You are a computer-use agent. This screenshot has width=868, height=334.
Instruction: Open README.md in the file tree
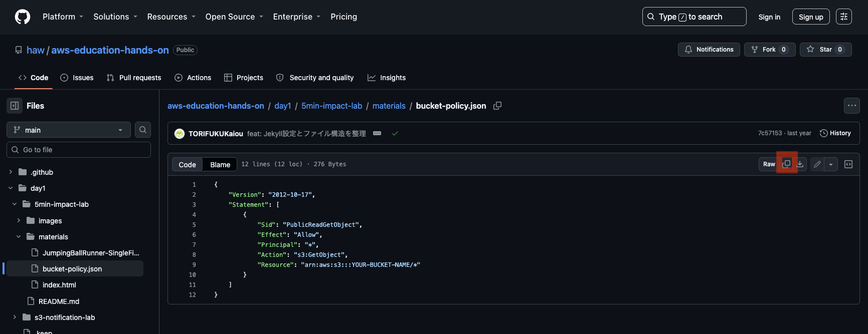pos(59,301)
